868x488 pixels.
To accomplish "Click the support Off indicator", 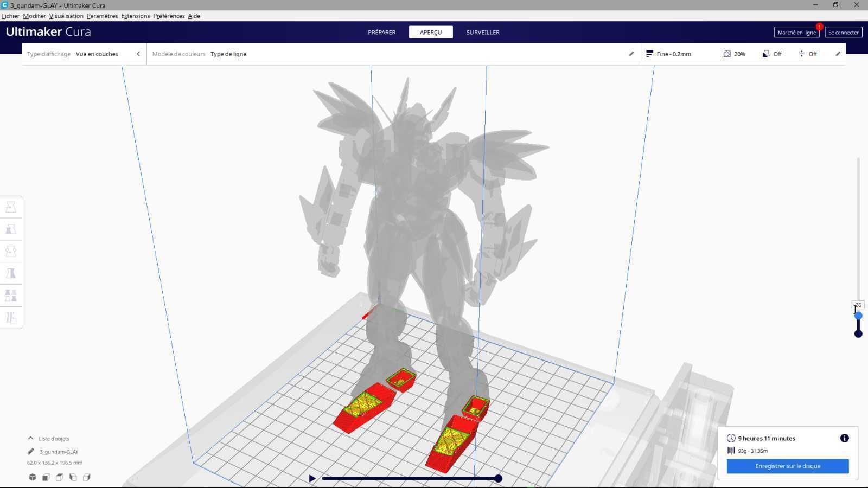I will pos(772,54).
